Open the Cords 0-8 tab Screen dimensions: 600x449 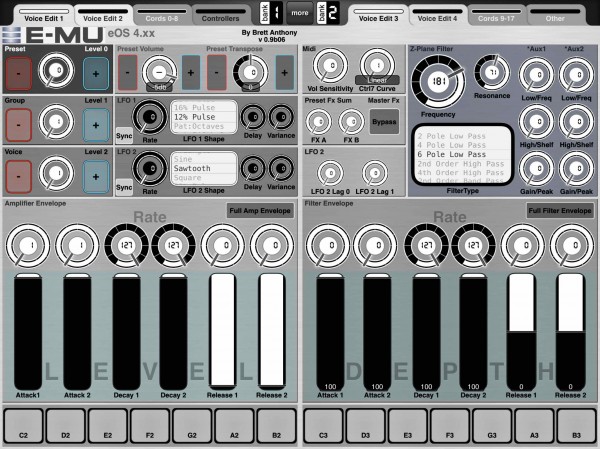tap(161, 15)
